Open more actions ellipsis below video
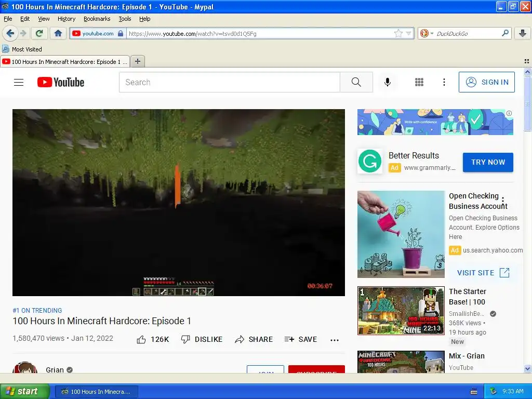This screenshot has width=532, height=399. tap(335, 340)
